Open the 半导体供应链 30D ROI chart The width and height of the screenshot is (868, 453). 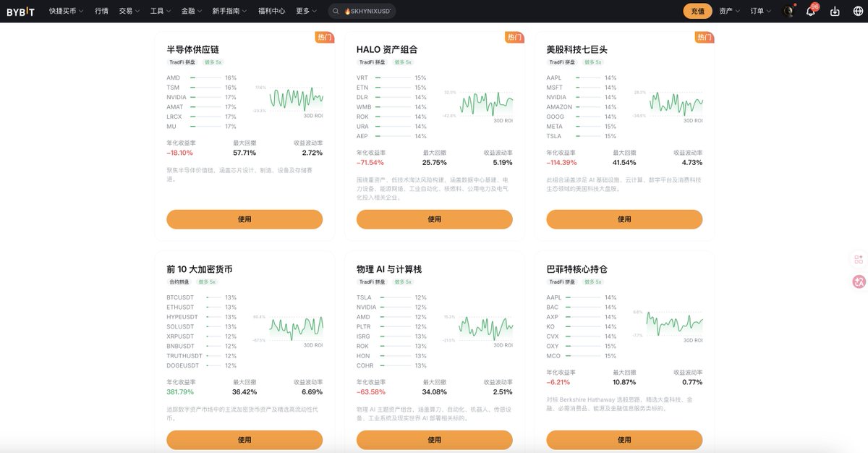click(296, 99)
